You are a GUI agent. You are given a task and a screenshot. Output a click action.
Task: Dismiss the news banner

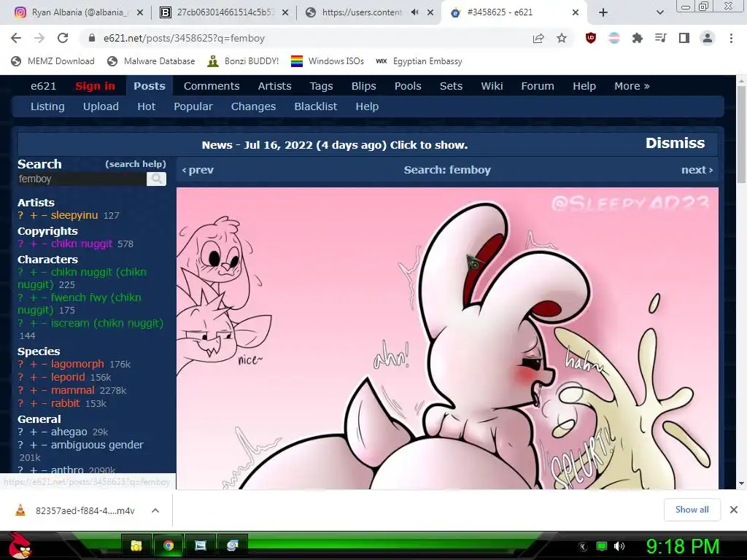point(675,144)
